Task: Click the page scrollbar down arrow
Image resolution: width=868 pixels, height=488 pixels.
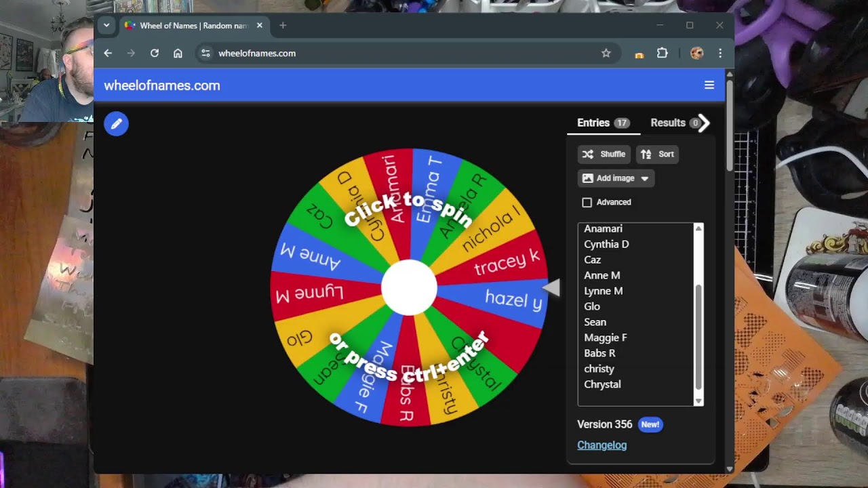Action: click(730, 468)
